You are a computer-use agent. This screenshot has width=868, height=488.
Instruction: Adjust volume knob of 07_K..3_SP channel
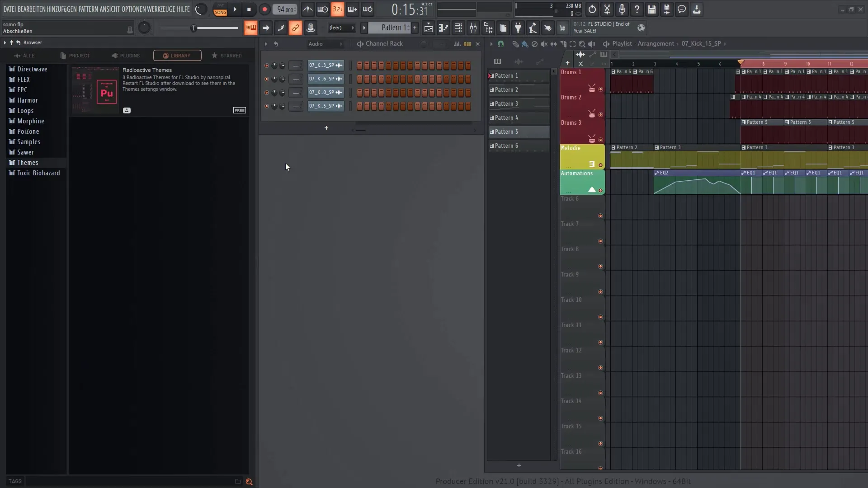pos(282,66)
